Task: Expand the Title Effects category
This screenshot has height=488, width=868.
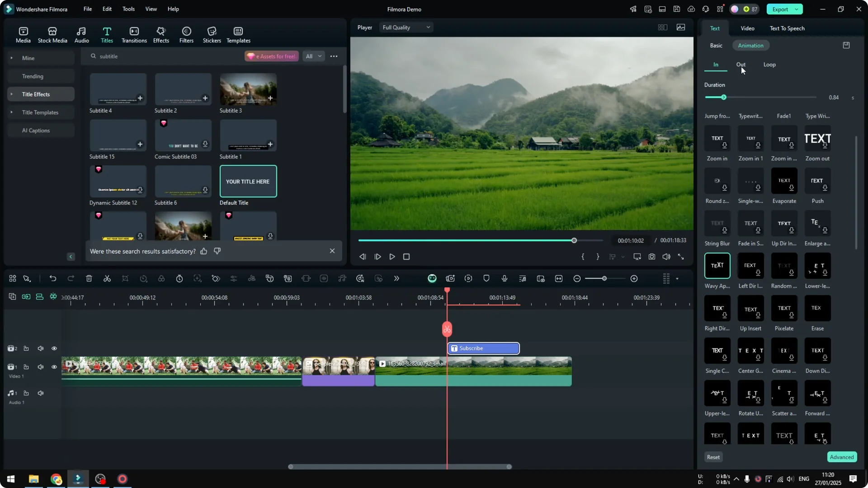Action: [12, 94]
